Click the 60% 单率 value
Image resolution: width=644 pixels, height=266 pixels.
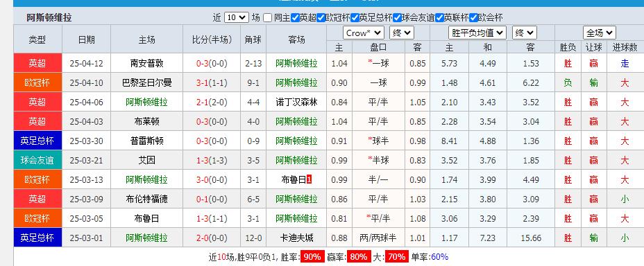point(440,257)
